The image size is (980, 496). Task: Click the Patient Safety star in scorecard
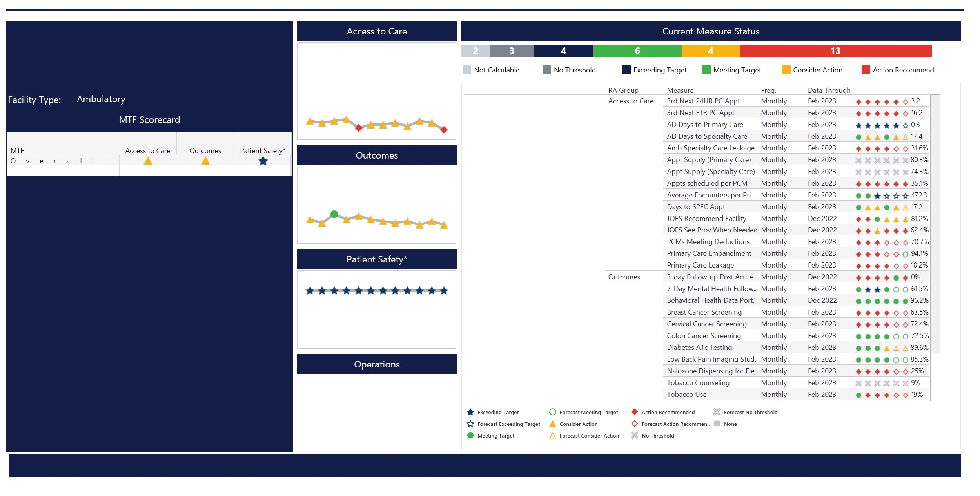(x=263, y=161)
